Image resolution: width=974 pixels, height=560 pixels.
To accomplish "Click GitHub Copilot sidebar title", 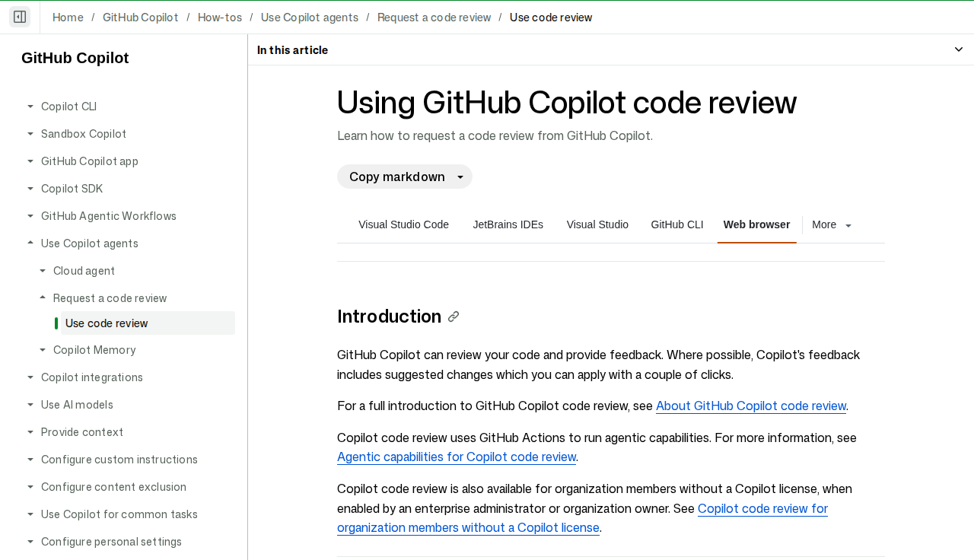I will [75, 58].
